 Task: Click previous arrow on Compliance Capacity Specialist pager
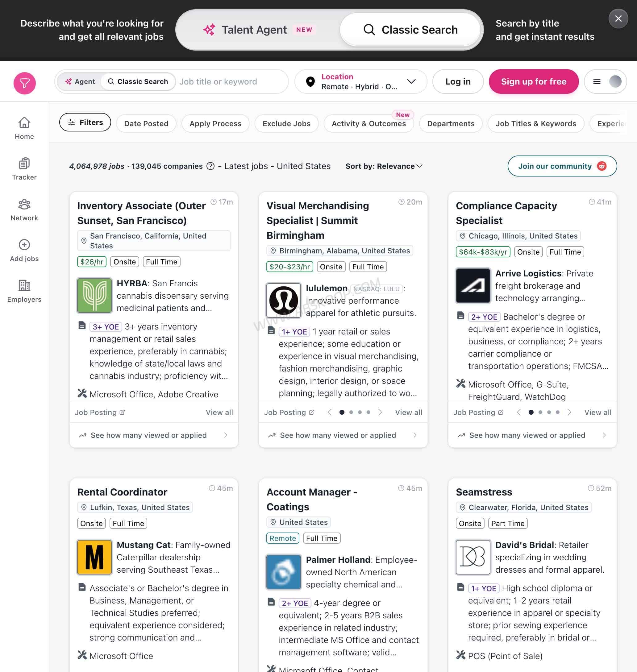pos(518,412)
